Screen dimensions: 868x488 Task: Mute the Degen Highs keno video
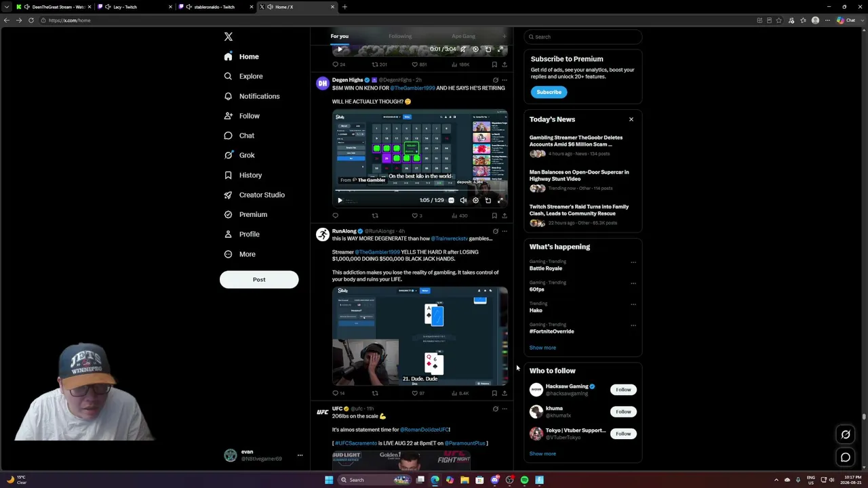(463, 201)
